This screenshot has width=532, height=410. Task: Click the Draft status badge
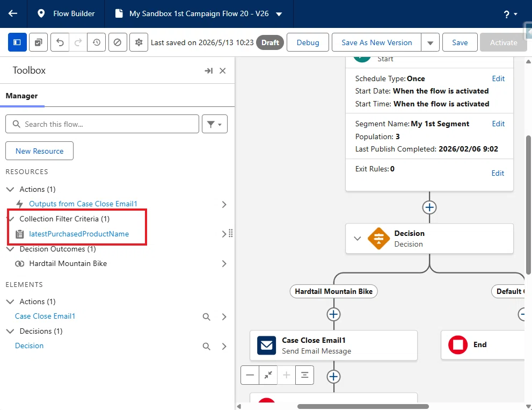coord(270,42)
